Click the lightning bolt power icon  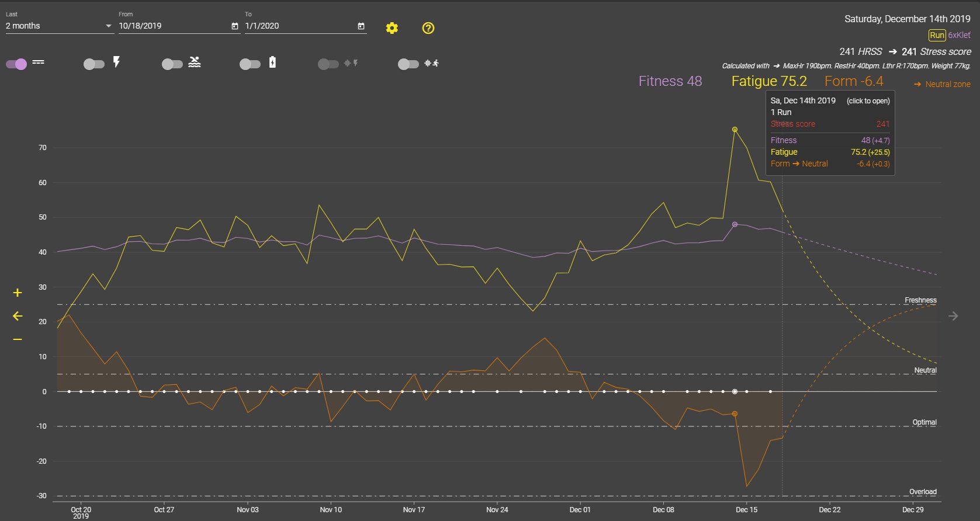pyautogui.click(x=116, y=62)
